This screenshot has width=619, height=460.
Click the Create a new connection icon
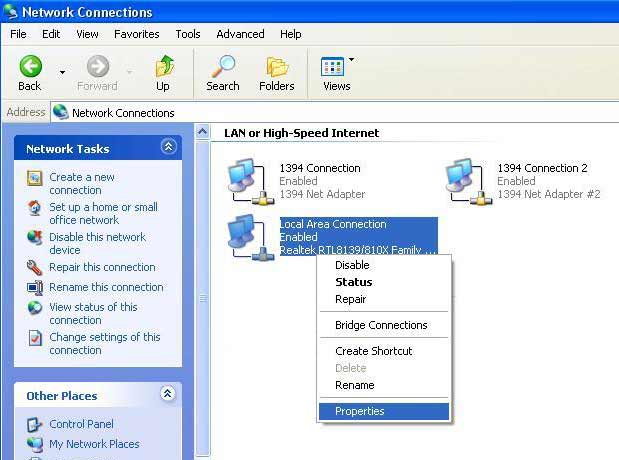35,178
